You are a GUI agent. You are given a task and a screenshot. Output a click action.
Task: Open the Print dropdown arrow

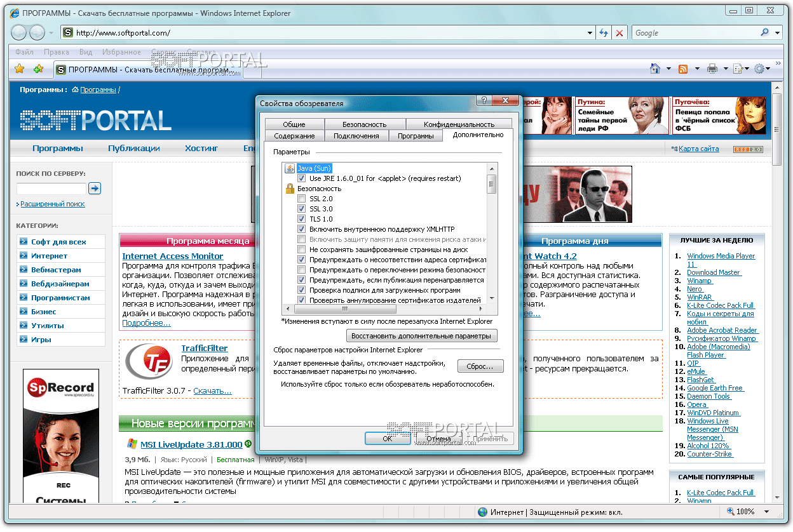[725, 69]
